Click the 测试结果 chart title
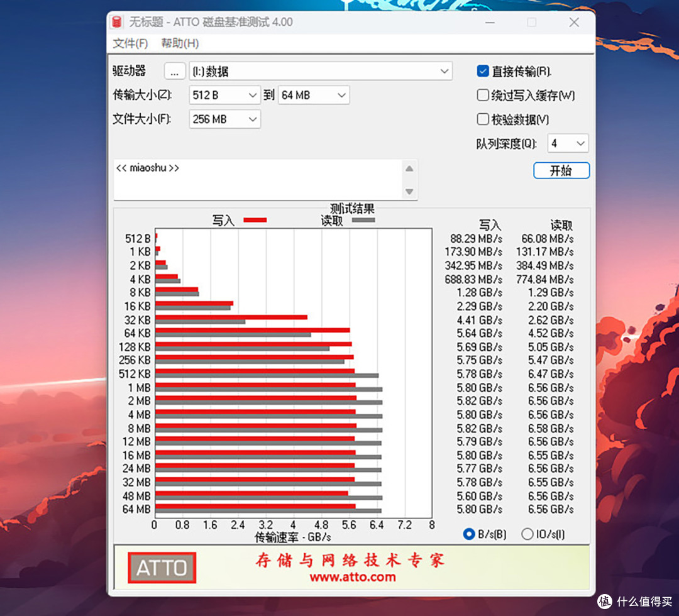 [352, 209]
